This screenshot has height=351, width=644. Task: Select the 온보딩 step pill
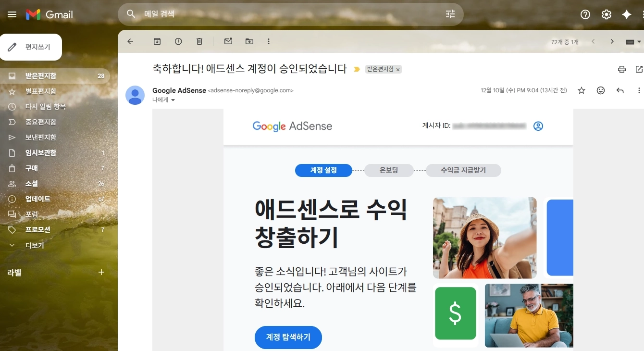coord(389,170)
